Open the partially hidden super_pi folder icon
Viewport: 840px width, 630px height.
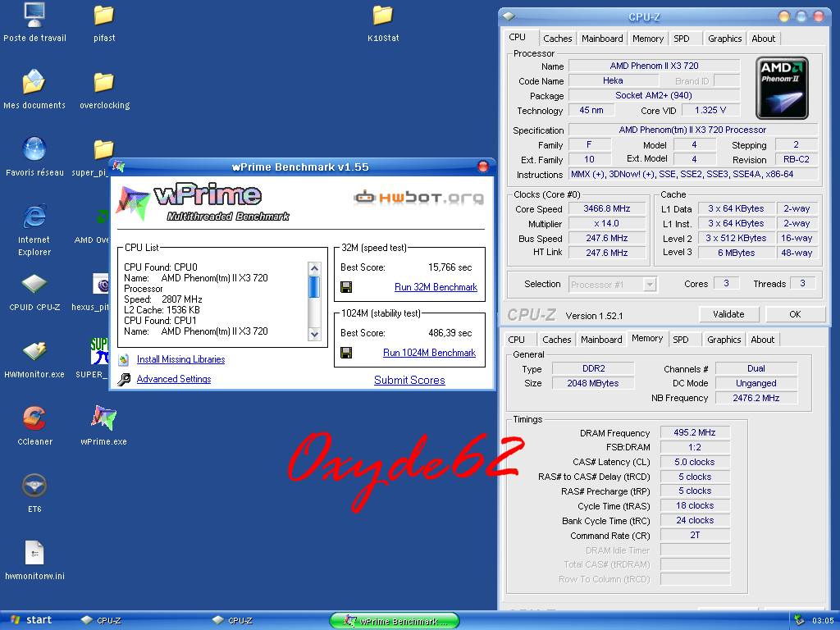coord(103,149)
